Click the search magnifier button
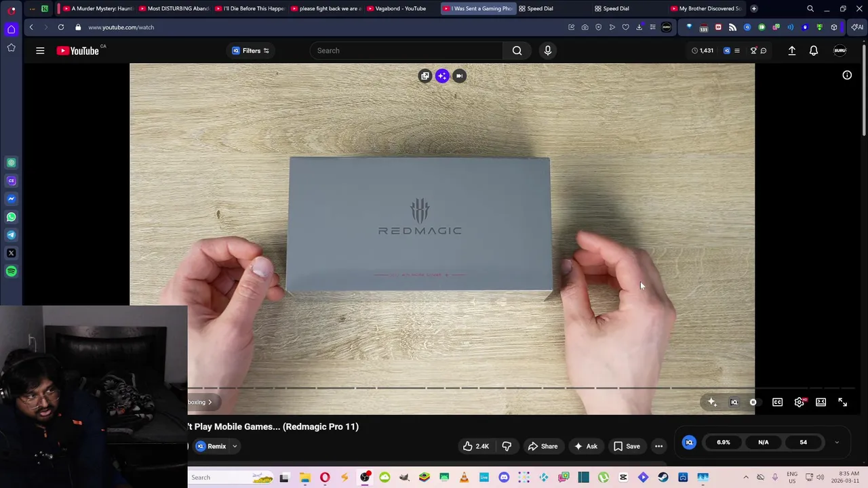This screenshot has height=488, width=868. [517, 51]
